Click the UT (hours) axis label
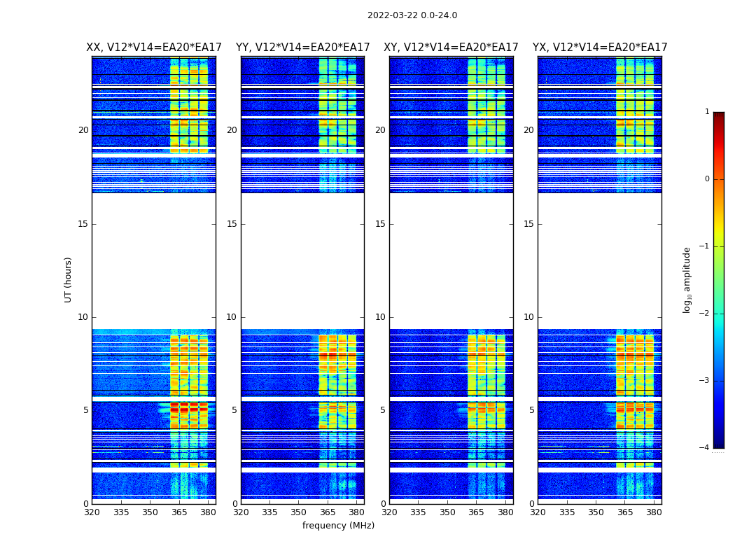Viewport: 735px width, 560px height. (68, 280)
